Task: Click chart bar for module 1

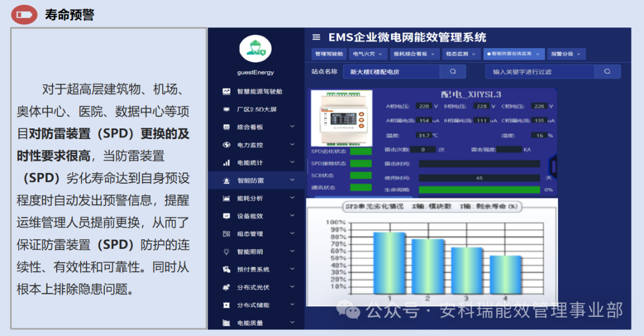Action: pos(389,263)
